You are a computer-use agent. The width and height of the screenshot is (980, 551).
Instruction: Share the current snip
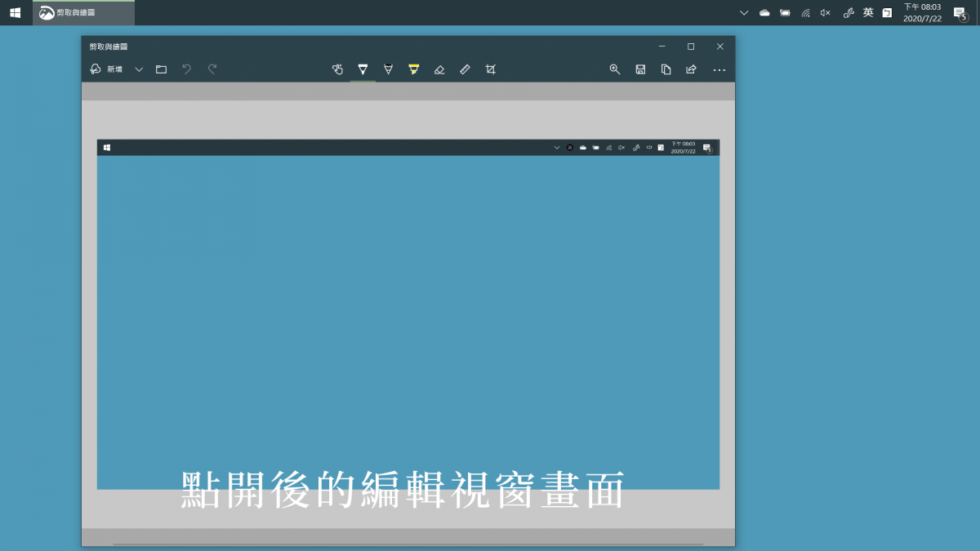[691, 69]
